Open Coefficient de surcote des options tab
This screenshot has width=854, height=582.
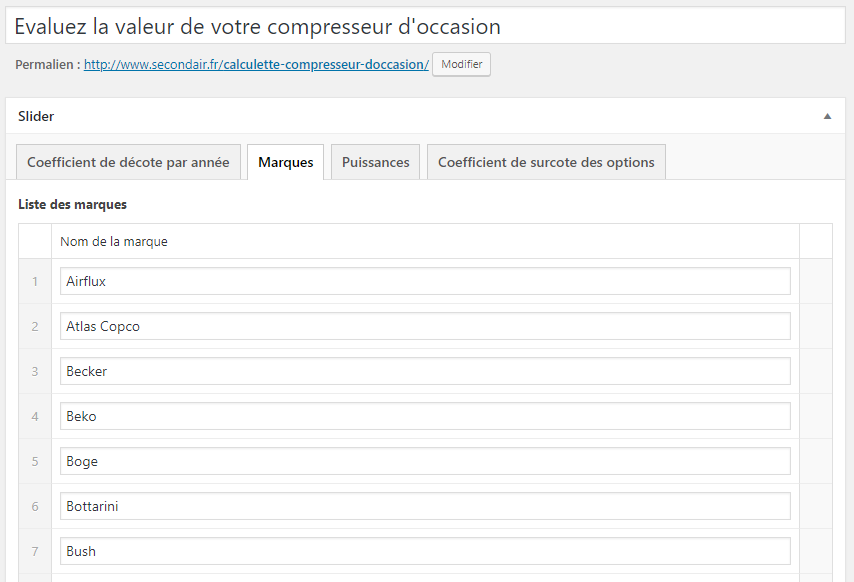pyautogui.click(x=546, y=162)
